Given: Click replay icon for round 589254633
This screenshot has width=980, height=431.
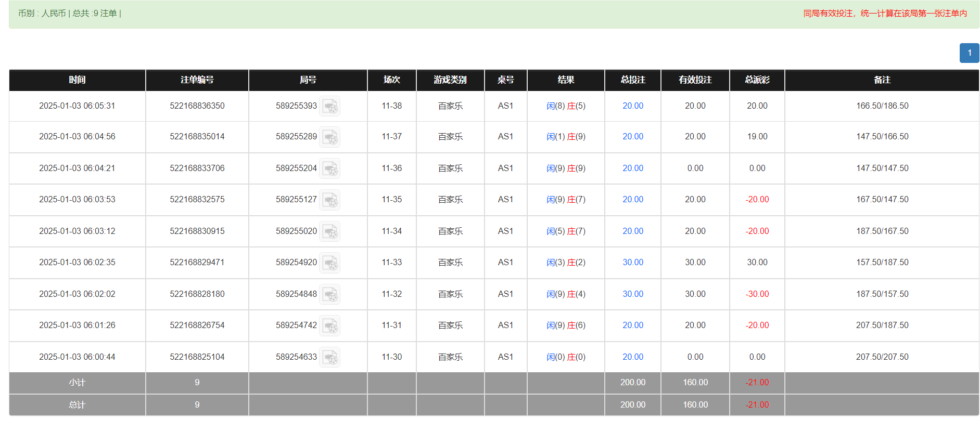Looking at the screenshot, I should coord(329,357).
